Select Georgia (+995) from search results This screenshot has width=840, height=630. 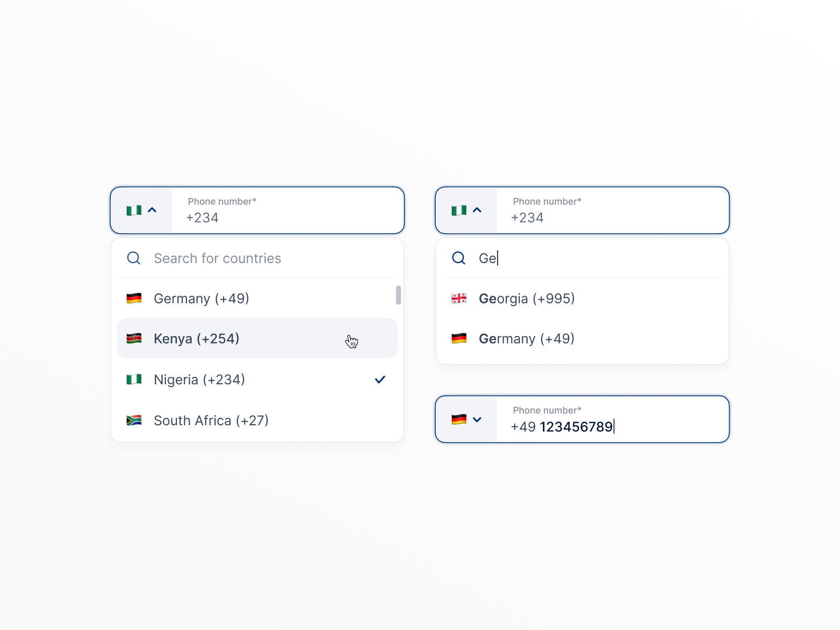[x=527, y=298]
